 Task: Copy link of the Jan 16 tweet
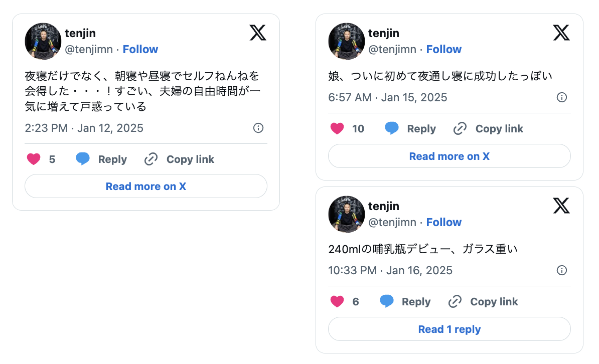(x=483, y=302)
